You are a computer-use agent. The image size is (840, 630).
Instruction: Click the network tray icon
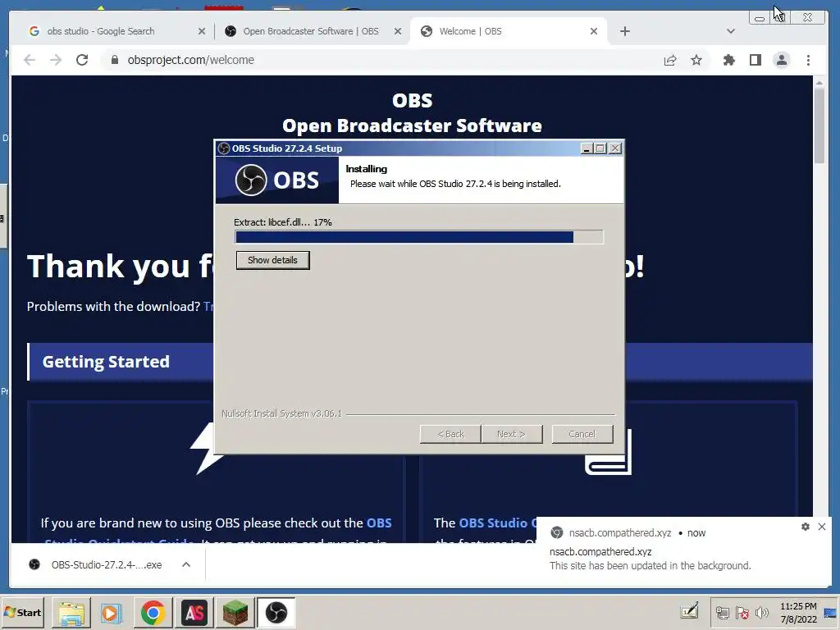coord(722,613)
